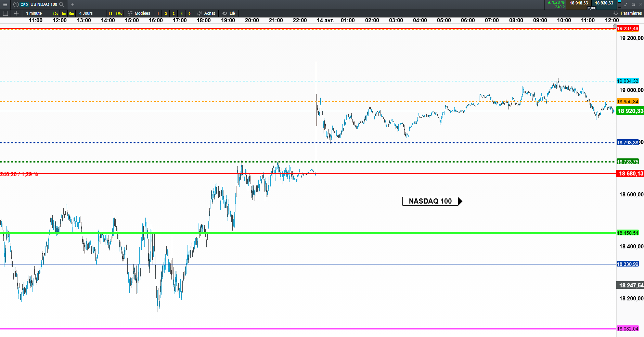Load template number 2
Viewport: 644px width, 337px height.
(x=166, y=13)
